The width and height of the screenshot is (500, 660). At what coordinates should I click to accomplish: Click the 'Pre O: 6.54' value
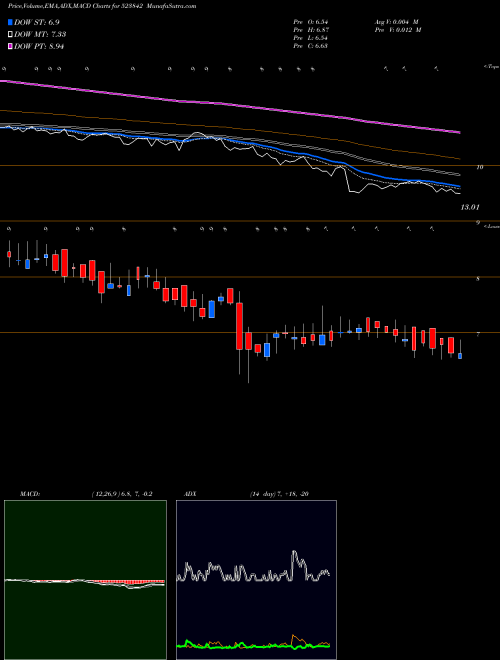(311, 22)
